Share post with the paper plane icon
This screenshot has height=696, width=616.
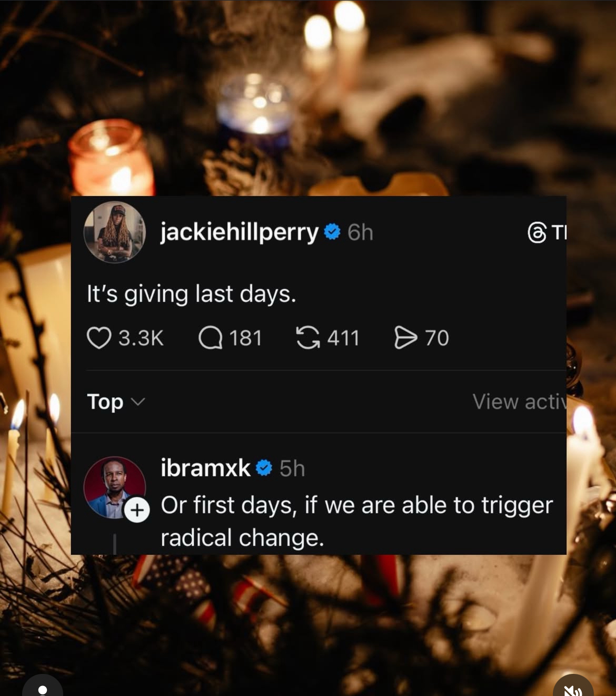click(x=405, y=338)
